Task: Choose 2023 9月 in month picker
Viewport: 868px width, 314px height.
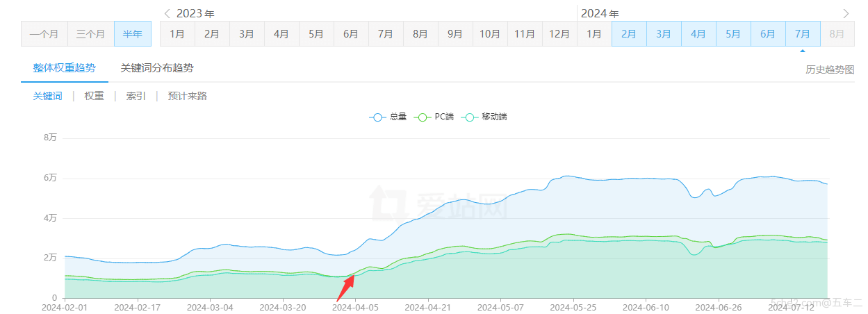Action: click(455, 34)
